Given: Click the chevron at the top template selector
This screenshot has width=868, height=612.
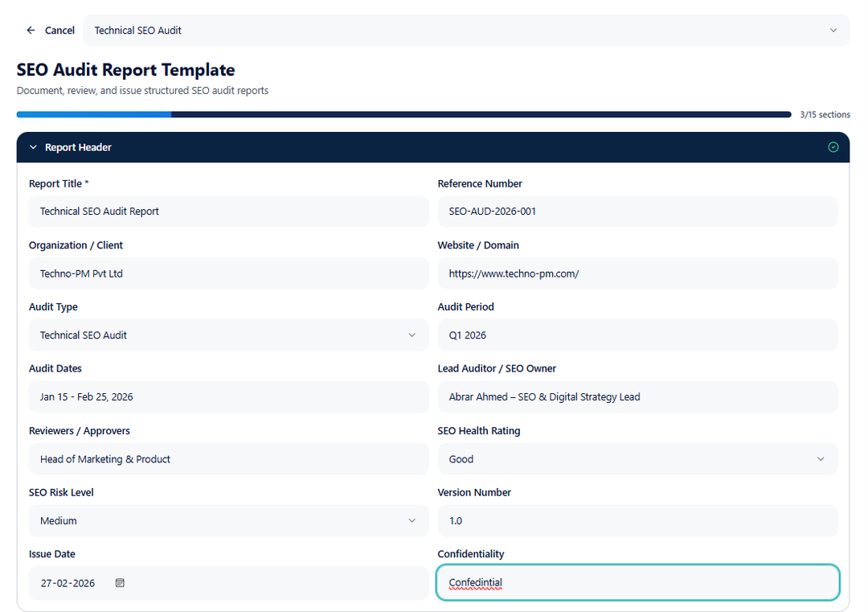Looking at the screenshot, I should (x=833, y=31).
